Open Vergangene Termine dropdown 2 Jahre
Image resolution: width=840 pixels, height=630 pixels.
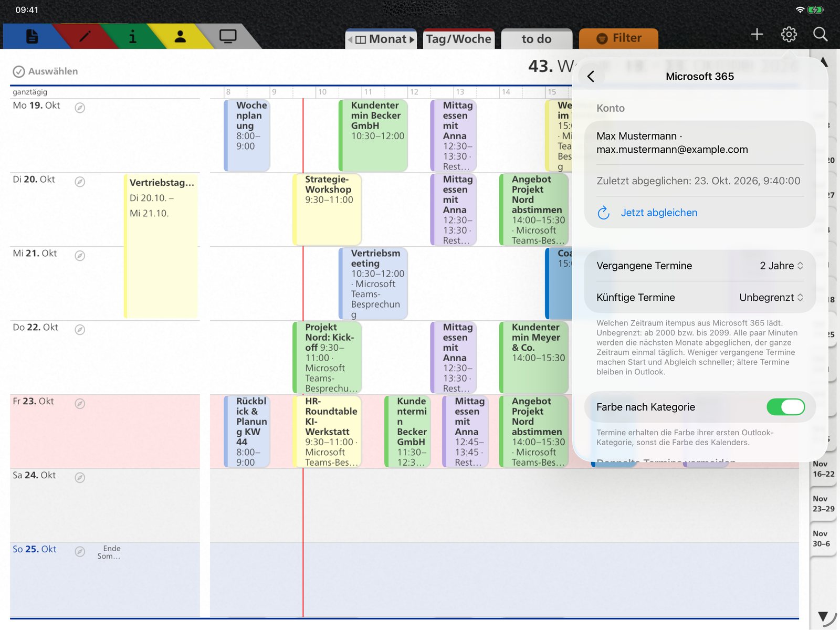pos(781,266)
